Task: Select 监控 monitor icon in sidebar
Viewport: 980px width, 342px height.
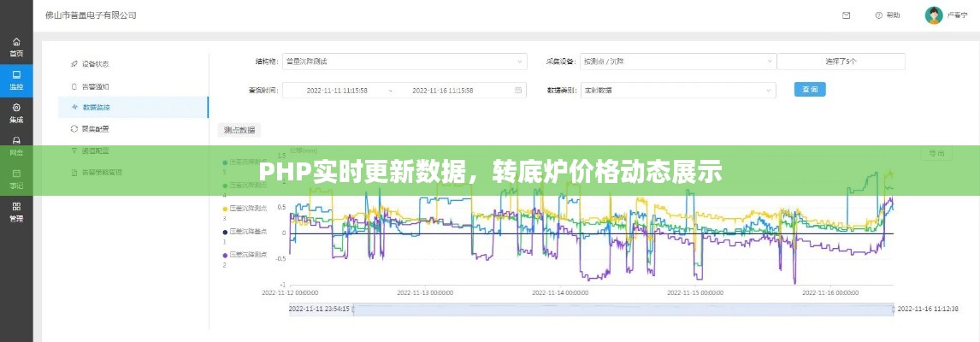Action: tap(16, 80)
